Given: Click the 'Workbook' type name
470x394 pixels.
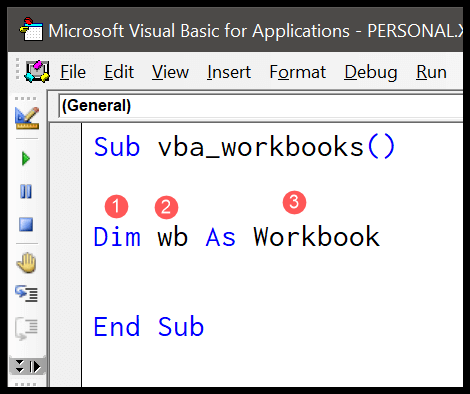Looking at the screenshot, I should pos(316,237).
